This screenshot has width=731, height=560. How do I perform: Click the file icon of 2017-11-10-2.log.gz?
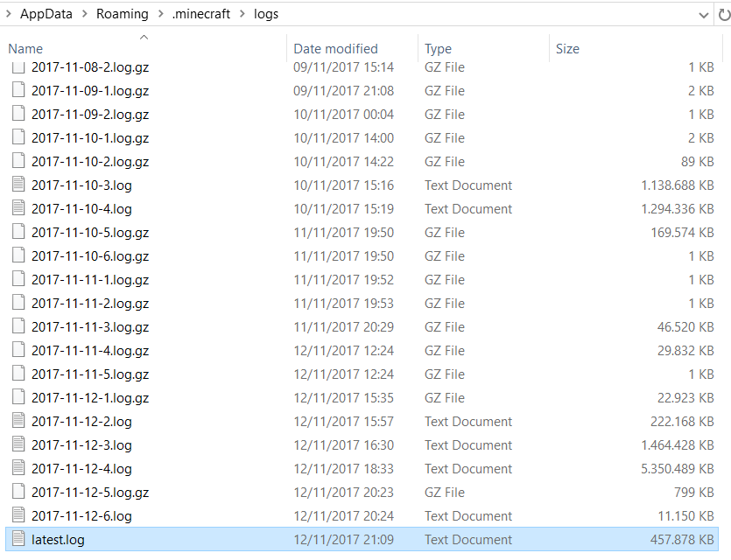(18, 160)
